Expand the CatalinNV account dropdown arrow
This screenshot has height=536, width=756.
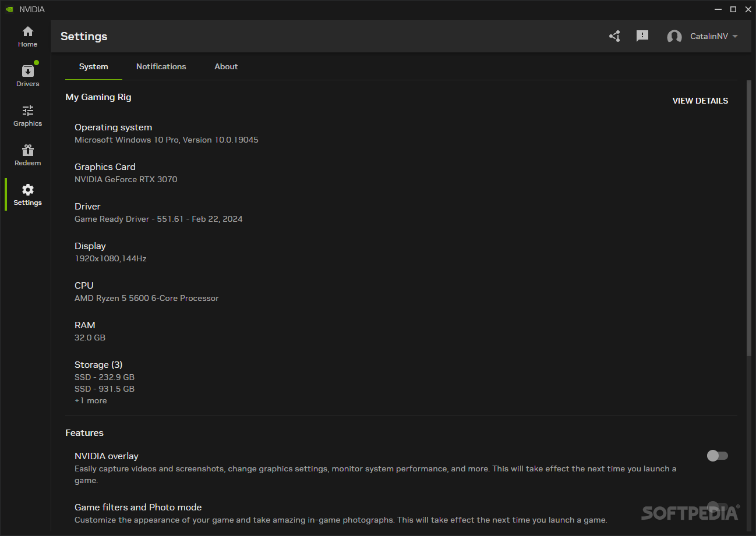735,36
